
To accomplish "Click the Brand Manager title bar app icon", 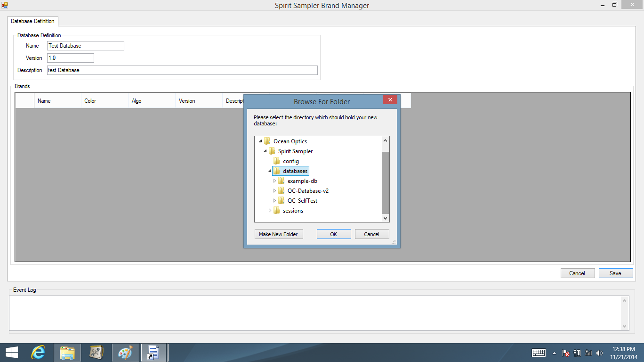I will click(x=5, y=5).
